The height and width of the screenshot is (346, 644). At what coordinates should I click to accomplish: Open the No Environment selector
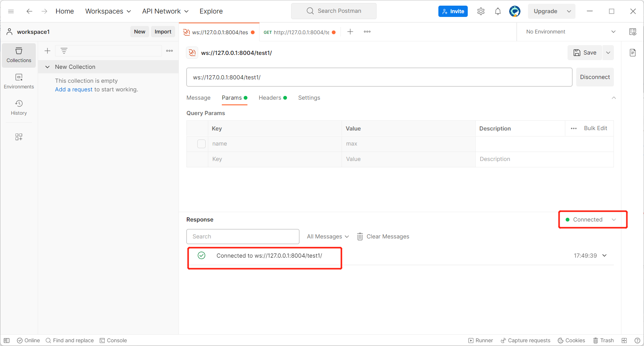[571, 32]
